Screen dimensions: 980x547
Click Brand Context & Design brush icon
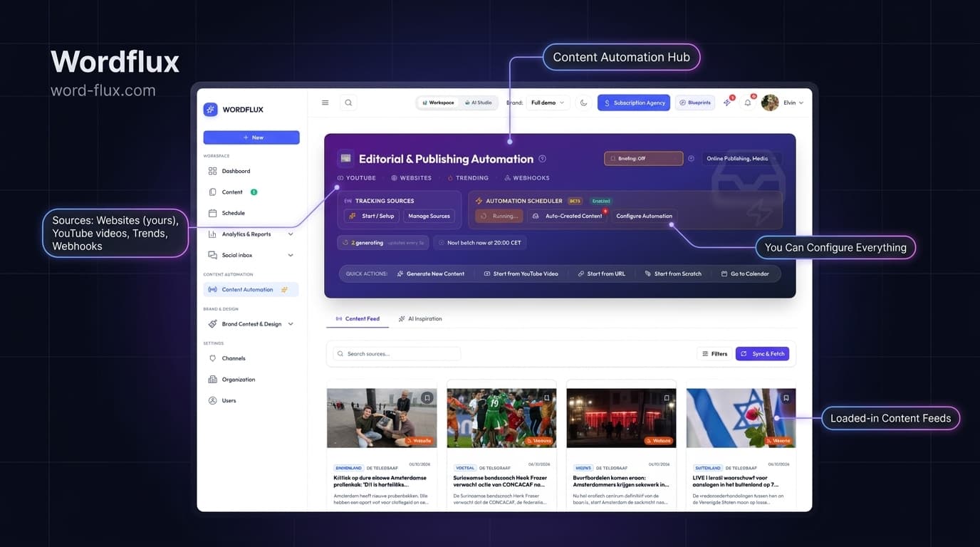(x=212, y=324)
